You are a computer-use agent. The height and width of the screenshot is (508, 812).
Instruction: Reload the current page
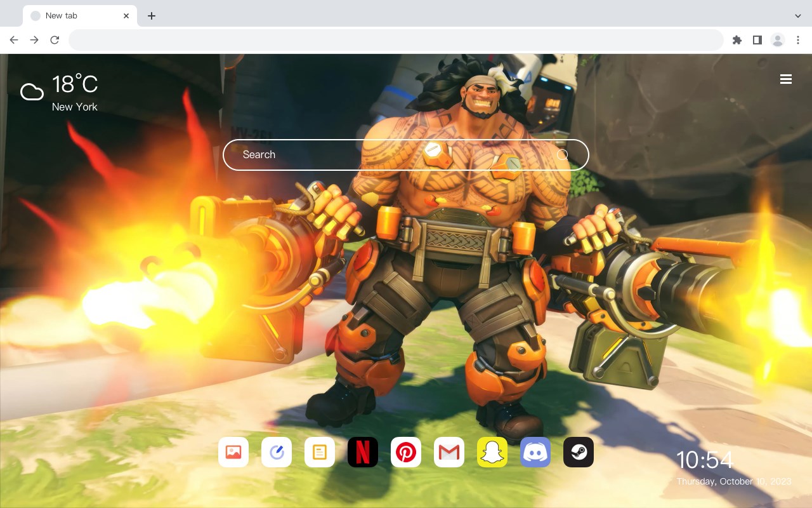point(55,40)
